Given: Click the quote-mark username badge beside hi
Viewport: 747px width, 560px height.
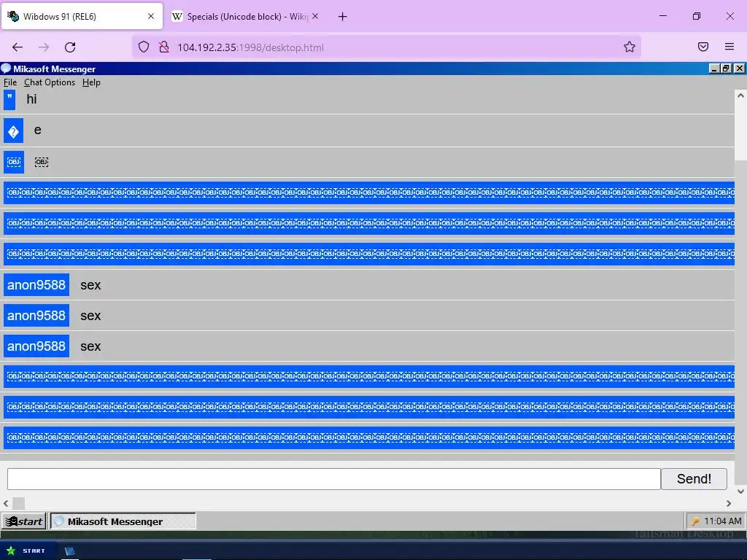Looking at the screenshot, I should pos(9,99).
